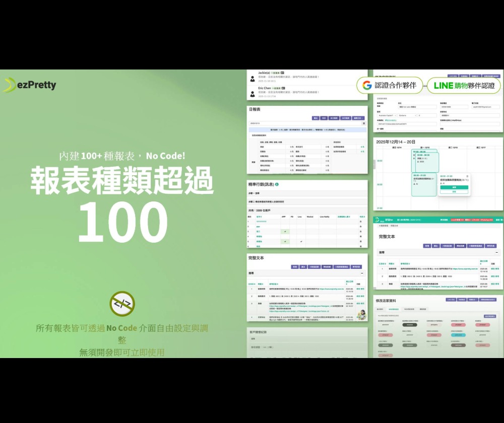Screen dimensions: 504x423
Task: Click the ID card icon beside Jackie(a)
Action: 282,73
